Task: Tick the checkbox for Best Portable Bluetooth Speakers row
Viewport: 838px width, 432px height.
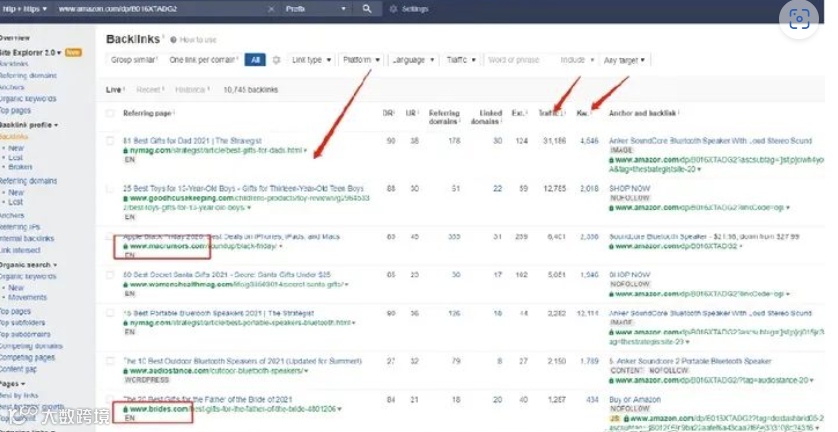Action: tap(110, 313)
